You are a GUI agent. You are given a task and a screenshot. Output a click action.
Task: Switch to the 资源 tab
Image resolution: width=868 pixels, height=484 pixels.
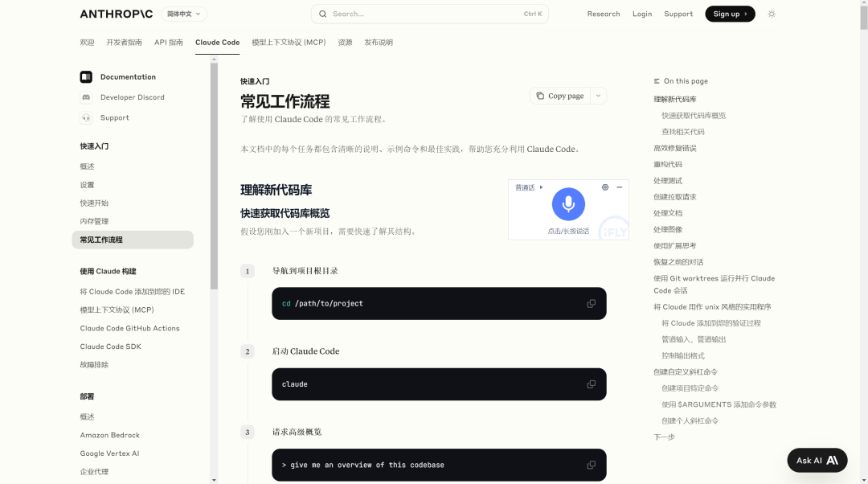pyautogui.click(x=345, y=42)
